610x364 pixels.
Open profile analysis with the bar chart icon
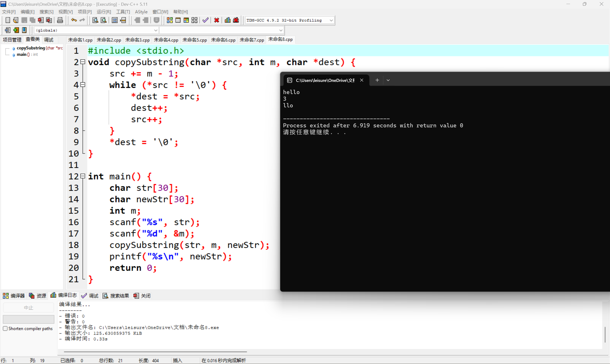(x=227, y=20)
